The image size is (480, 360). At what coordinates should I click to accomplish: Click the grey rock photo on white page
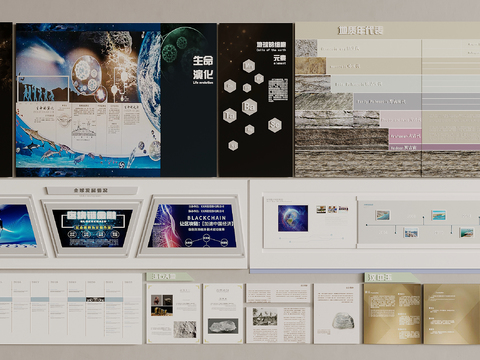tap(343, 321)
